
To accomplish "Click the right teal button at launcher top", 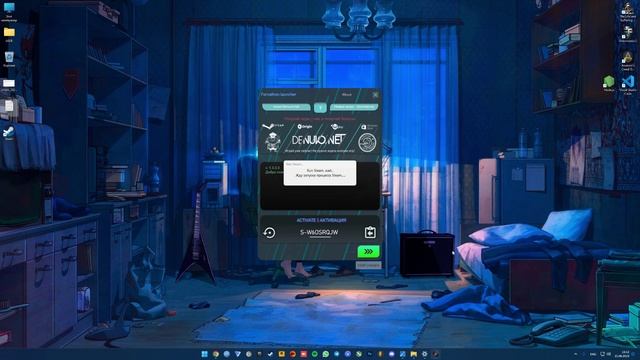I will coord(353,107).
